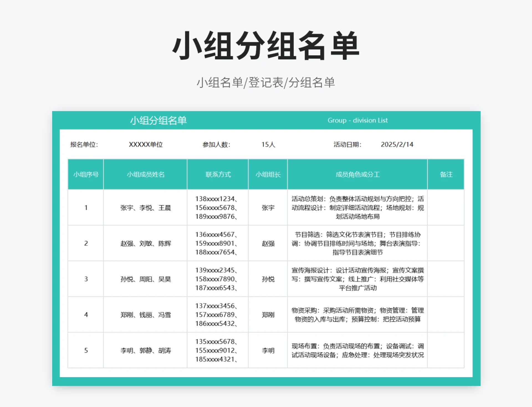Screen dimensions: 532x407
Task: Click the Group - division List label
Action: (x=357, y=120)
